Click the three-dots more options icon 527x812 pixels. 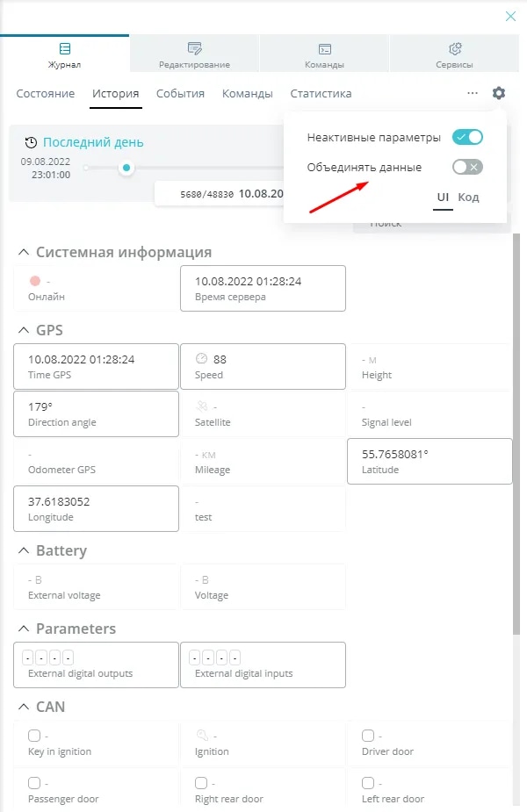[473, 93]
